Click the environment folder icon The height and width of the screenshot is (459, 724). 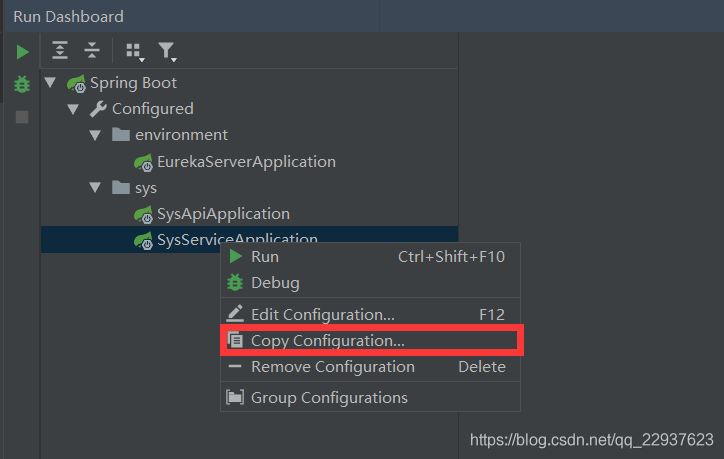(121, 134)
